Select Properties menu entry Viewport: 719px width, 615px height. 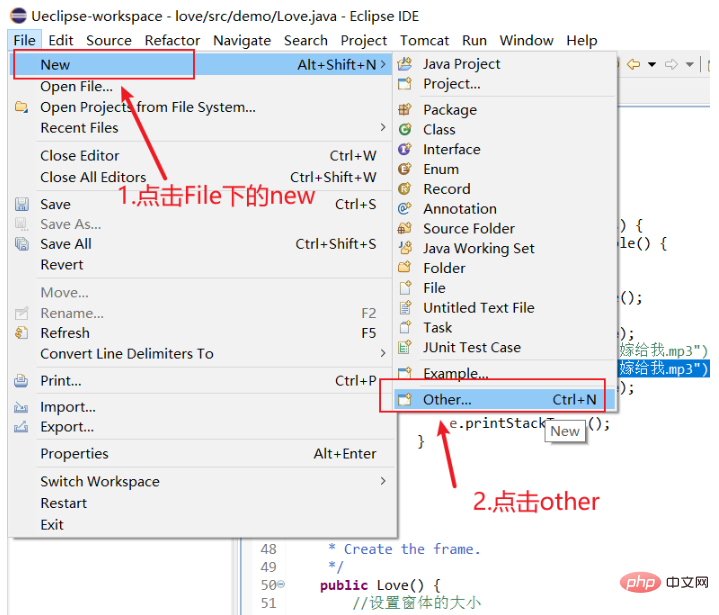[x=202, y=454]
